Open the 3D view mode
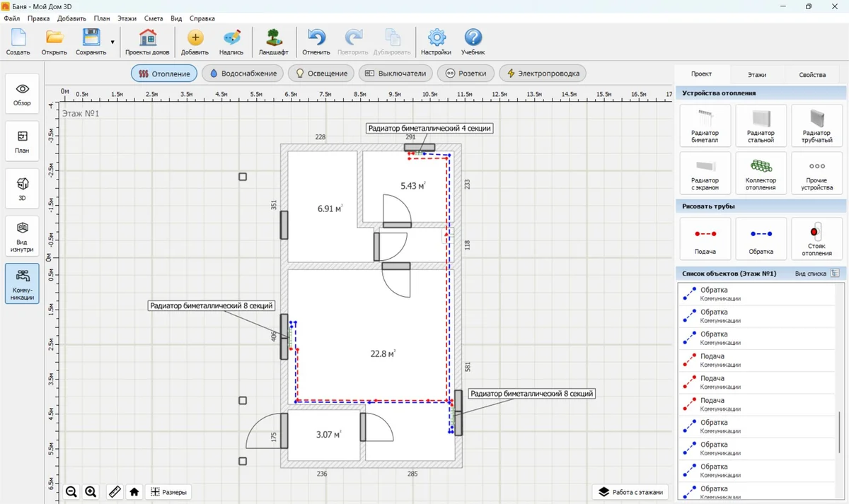Viewport: 849px width, 504px height. pos(22,189)
